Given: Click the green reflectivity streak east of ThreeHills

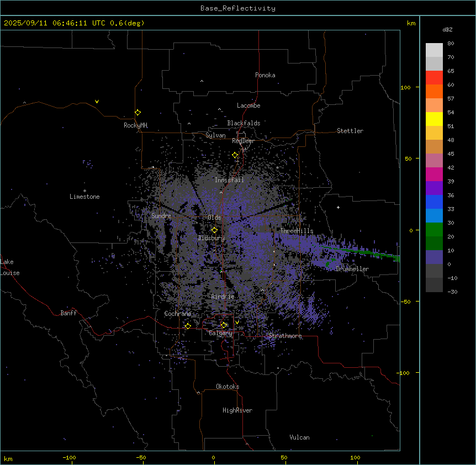Looking at the screenshot, I should pyautogui.click(x=361, y=252).
